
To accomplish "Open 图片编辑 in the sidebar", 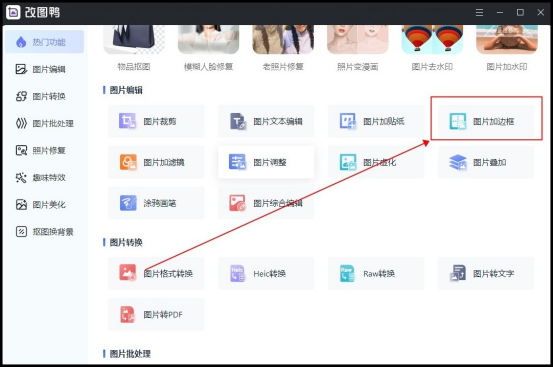I will pos(44,69).
